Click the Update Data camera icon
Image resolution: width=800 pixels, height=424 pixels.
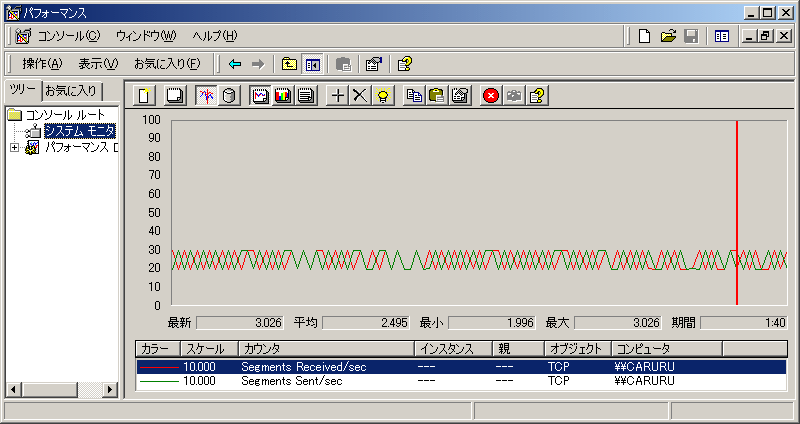click(514, 96)
